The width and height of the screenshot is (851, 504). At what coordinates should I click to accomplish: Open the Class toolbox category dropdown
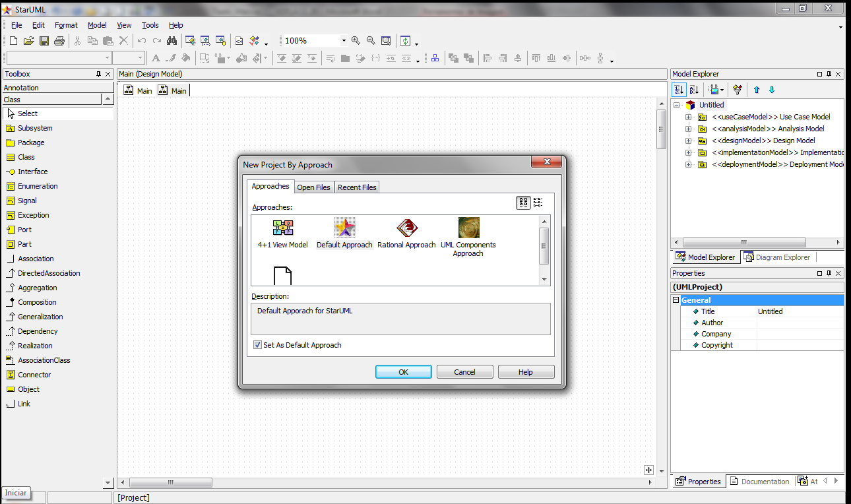click(108, 100)
